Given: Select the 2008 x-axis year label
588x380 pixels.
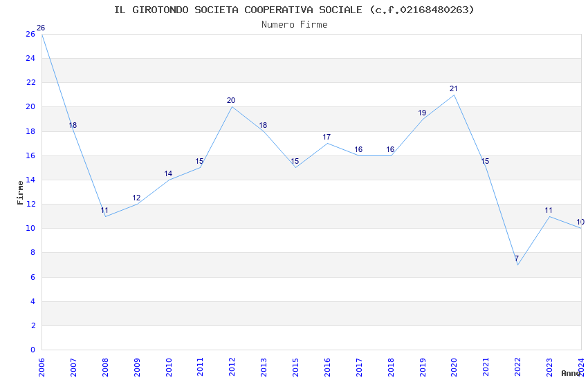Looking at the screenshot, I should pyautogui.click(x=105, y=368).
